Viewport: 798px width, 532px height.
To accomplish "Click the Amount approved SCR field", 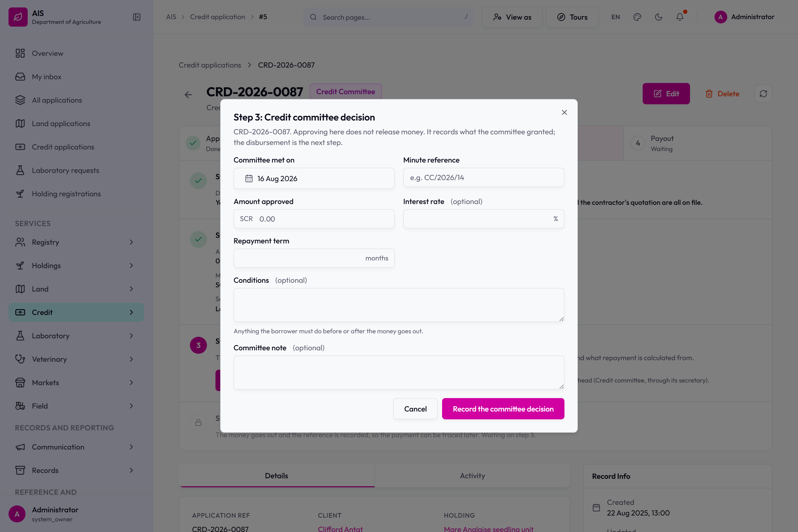I will coord(314,219).
